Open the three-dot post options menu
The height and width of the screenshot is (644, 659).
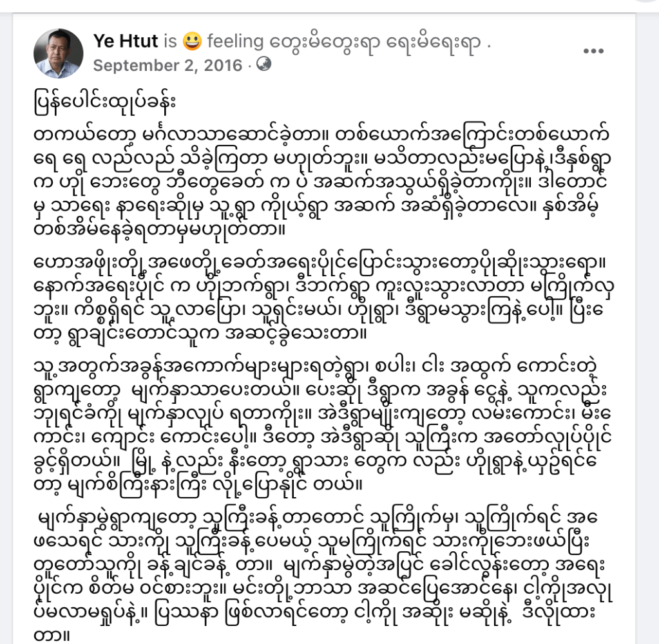[x=593, y=52]
